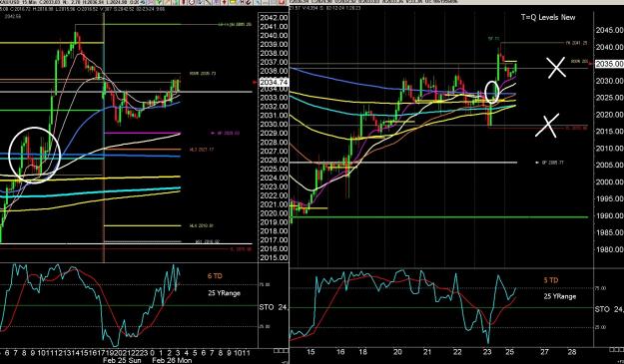
Task: Select 25 YRange text under 6 TD
Action: click(x=224, y=293)
